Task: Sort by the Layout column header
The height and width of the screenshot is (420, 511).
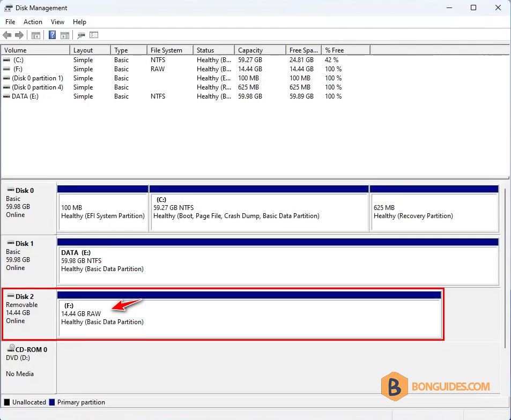Action: click(x=90, y=50)
